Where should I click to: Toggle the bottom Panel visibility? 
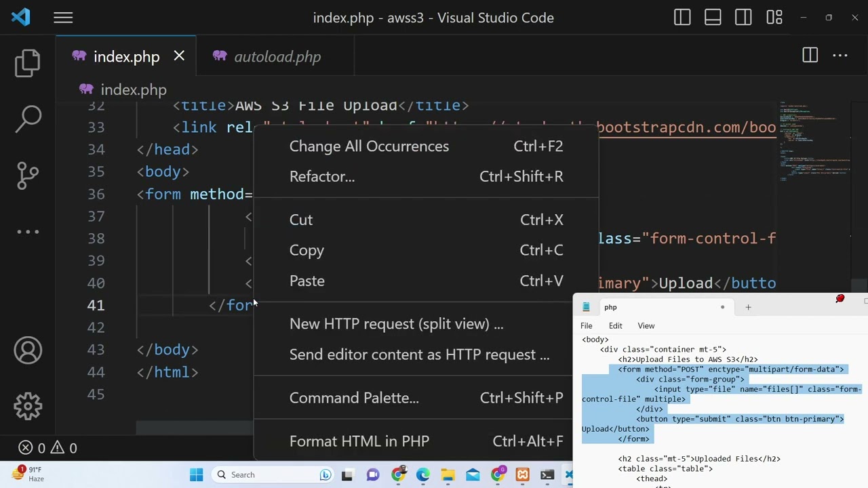[713, 18]
